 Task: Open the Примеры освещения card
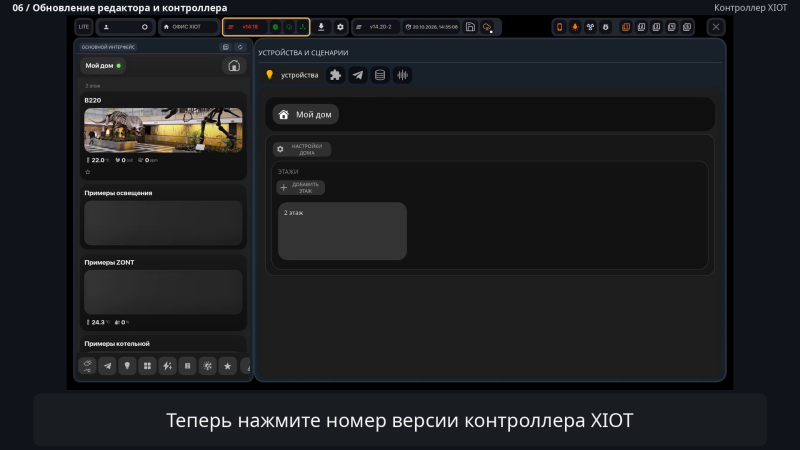pos(163,216)
